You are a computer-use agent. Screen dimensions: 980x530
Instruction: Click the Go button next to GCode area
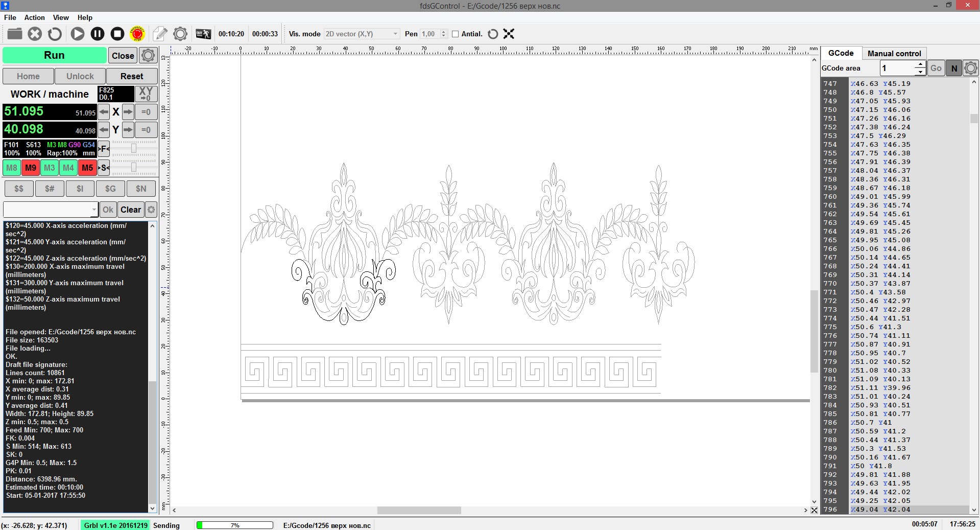point(936,68)
